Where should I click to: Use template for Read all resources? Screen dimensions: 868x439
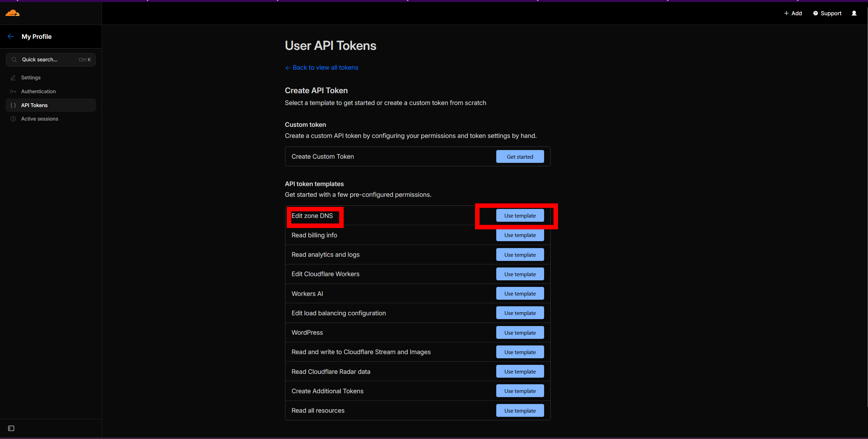519,410
